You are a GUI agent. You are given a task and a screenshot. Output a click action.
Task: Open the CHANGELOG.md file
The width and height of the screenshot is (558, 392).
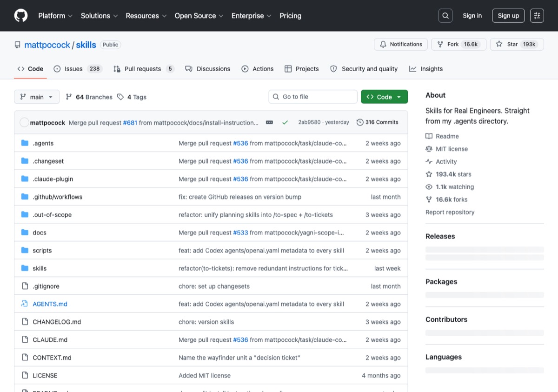57,322
